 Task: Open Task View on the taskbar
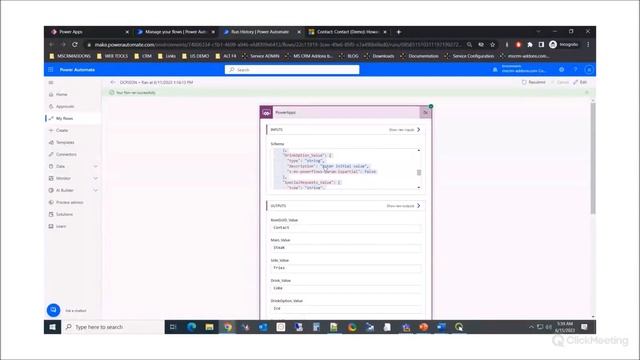click(x=173, y=327)
